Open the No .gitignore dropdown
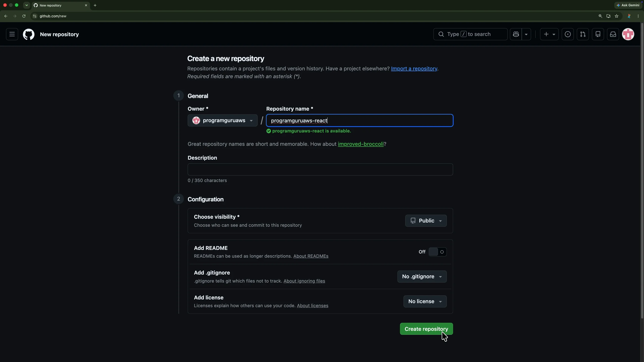 click(x=422, y=277)
